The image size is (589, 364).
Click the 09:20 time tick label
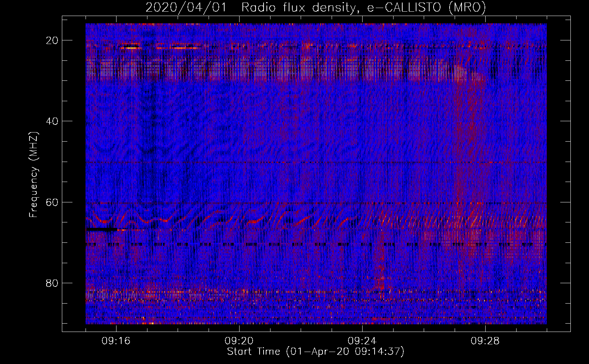point(239,341)
